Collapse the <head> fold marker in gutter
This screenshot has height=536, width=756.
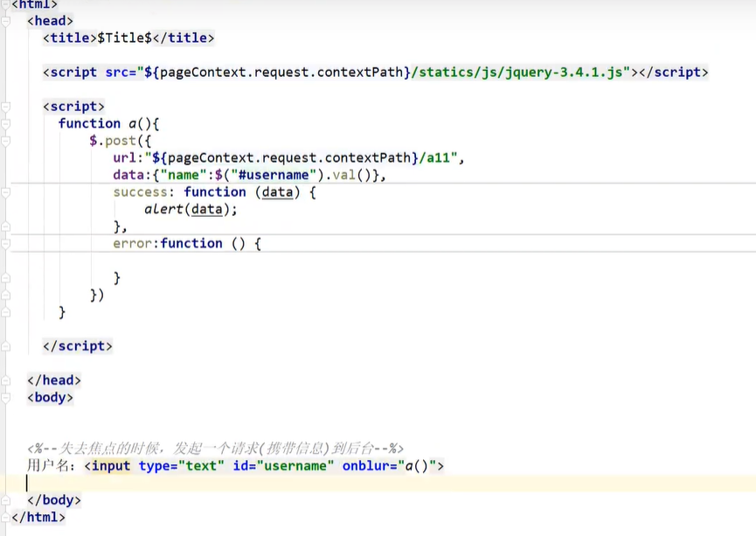pos(6,21)
